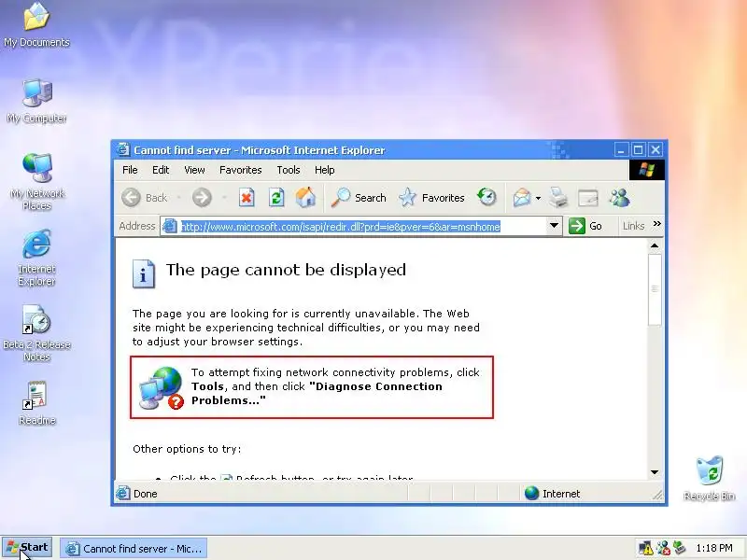The height and width of the screenshot is (560, 747).
Task: Click 'Diagnose Connection Problems...' bold text
Action: (317, 393)
